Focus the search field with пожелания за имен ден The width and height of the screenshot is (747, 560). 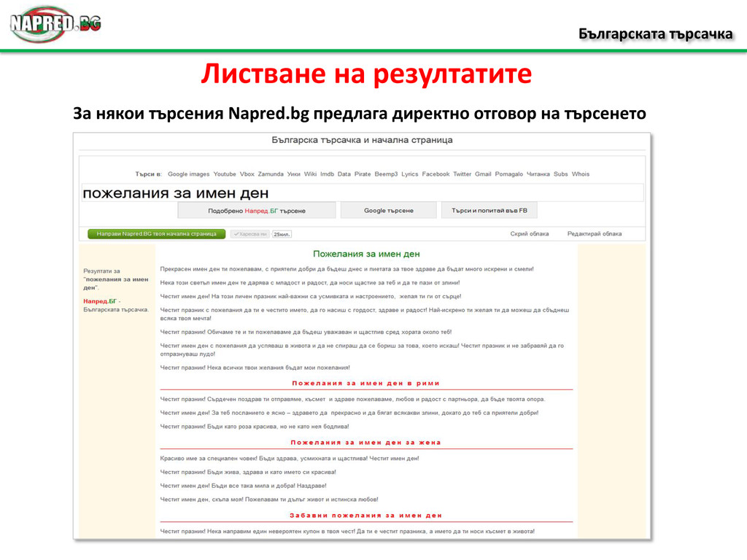362,192
